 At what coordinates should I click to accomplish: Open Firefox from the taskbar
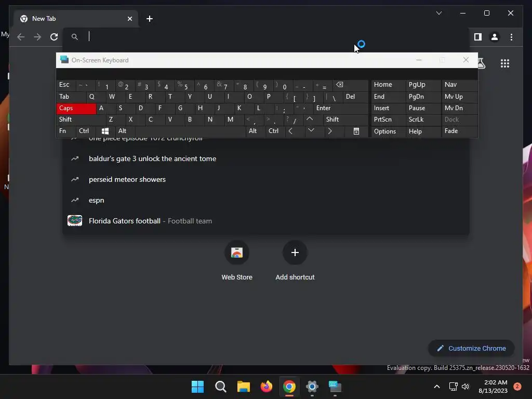pyautogui.click(x=267, y=387)
